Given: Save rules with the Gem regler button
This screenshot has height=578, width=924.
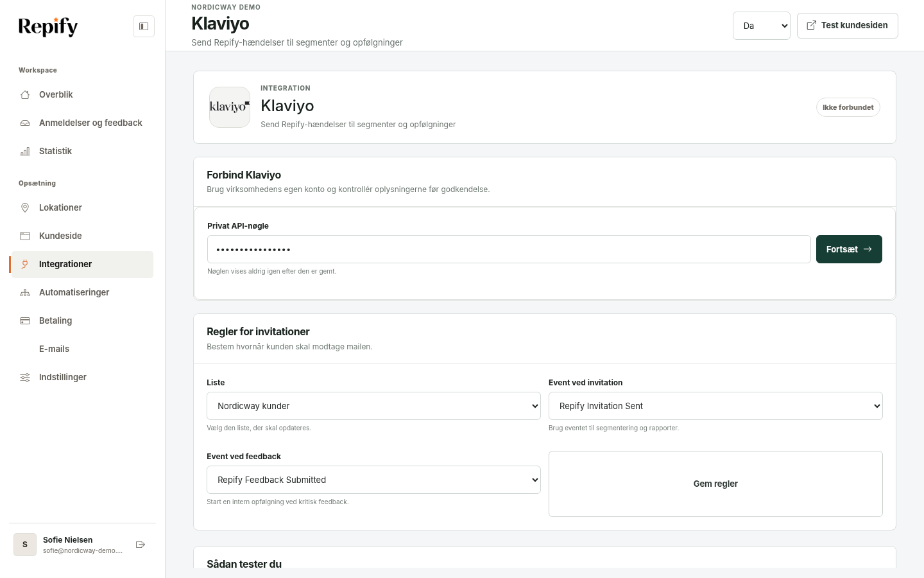Looking at the screenshot, I should coord(715,484).
